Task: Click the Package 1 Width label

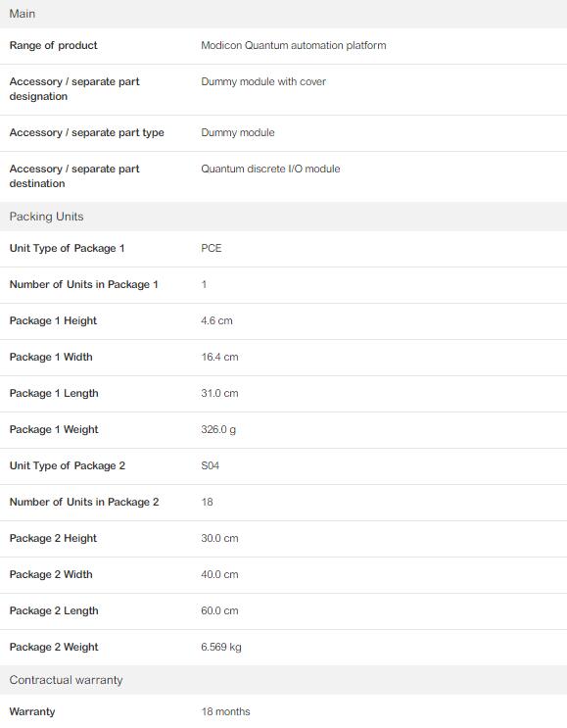Action: coord(51,357)
